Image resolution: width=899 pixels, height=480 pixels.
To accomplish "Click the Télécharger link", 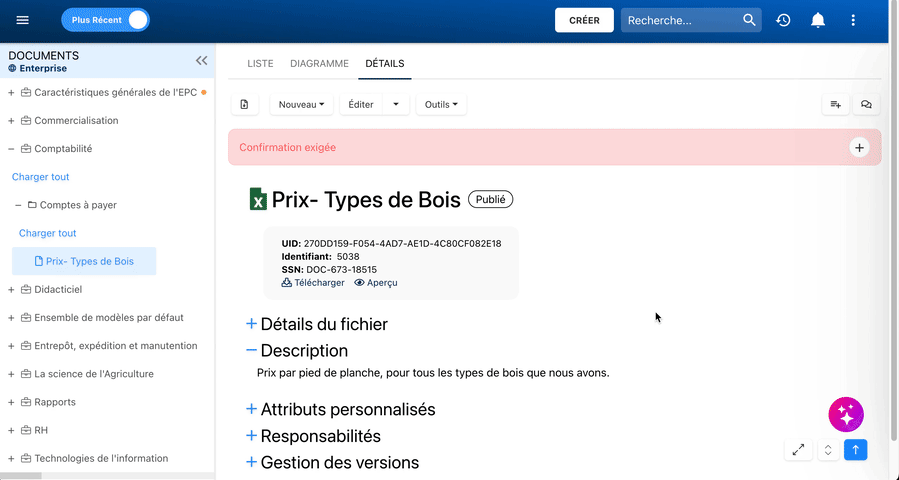I will coord(313,283).
